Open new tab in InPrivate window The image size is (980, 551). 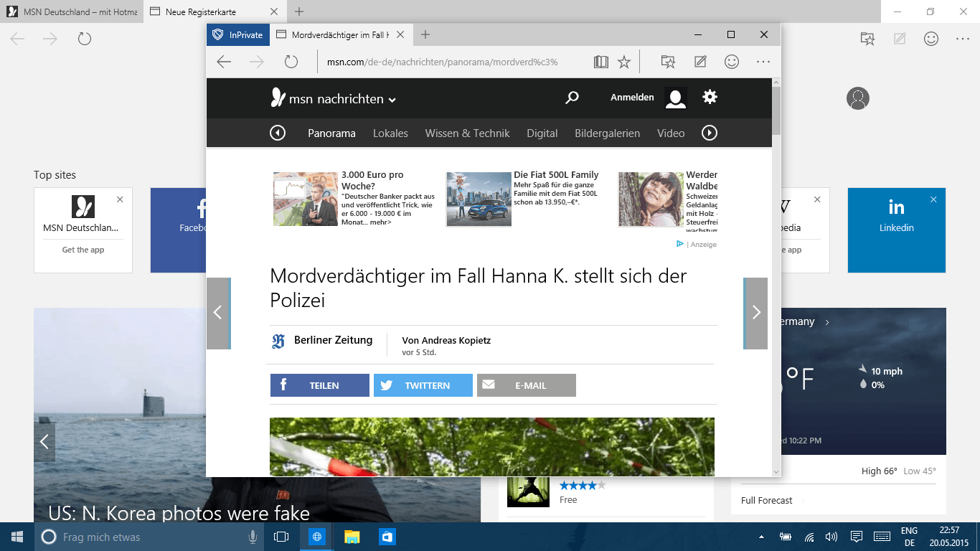(x=425, y=34)
